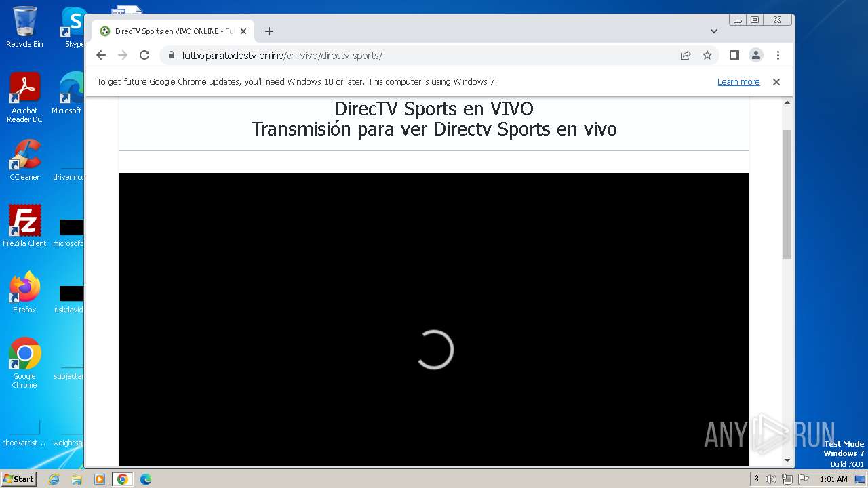
Task: Select the Chrome taskbar button
Action: 122,479
